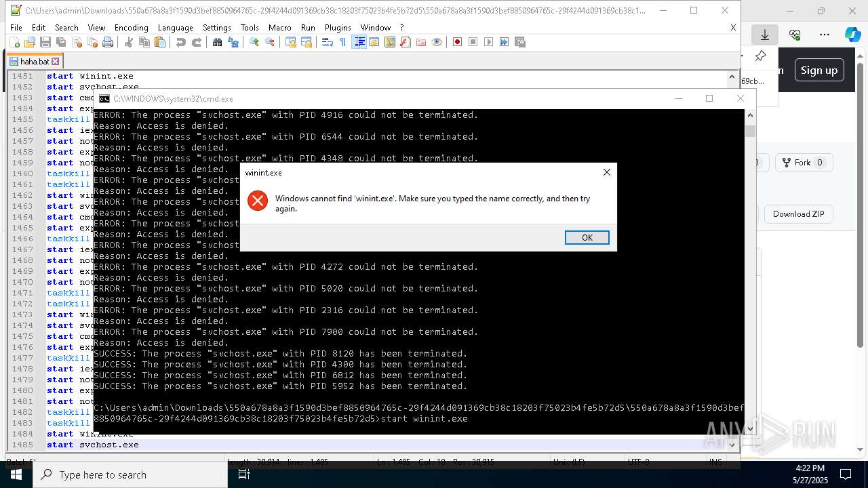The width and height of the screenshot is (868, 488).
Task: Click the taskbar 'Type here to search' box
Action: point(130,474)
